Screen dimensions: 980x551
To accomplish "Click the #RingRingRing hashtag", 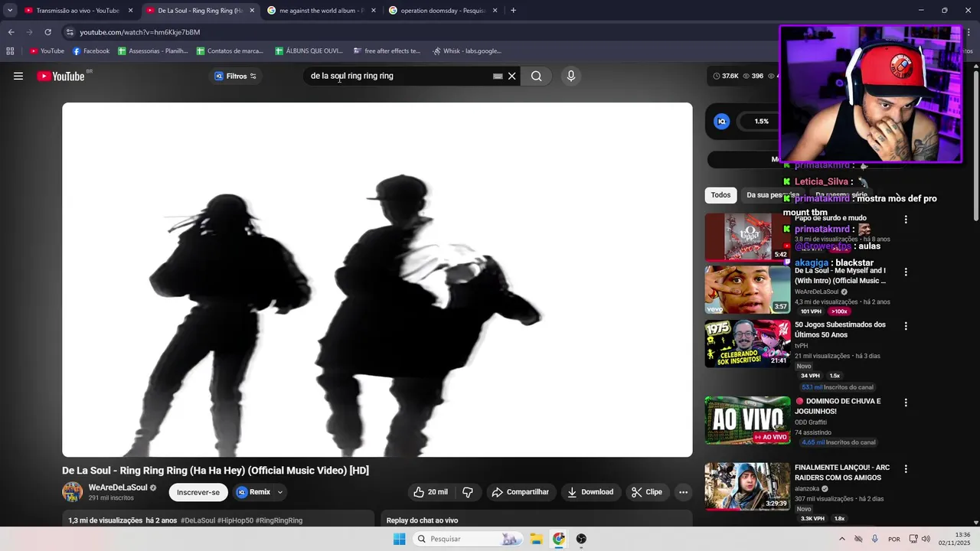I will pyautogui.click(x=279, y=520).
